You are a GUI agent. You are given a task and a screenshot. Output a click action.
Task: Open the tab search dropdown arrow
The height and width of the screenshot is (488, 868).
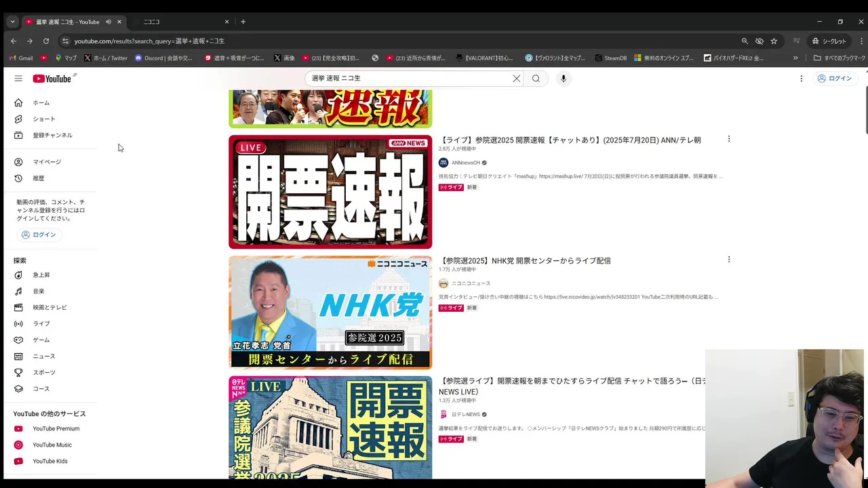[12, 22]
